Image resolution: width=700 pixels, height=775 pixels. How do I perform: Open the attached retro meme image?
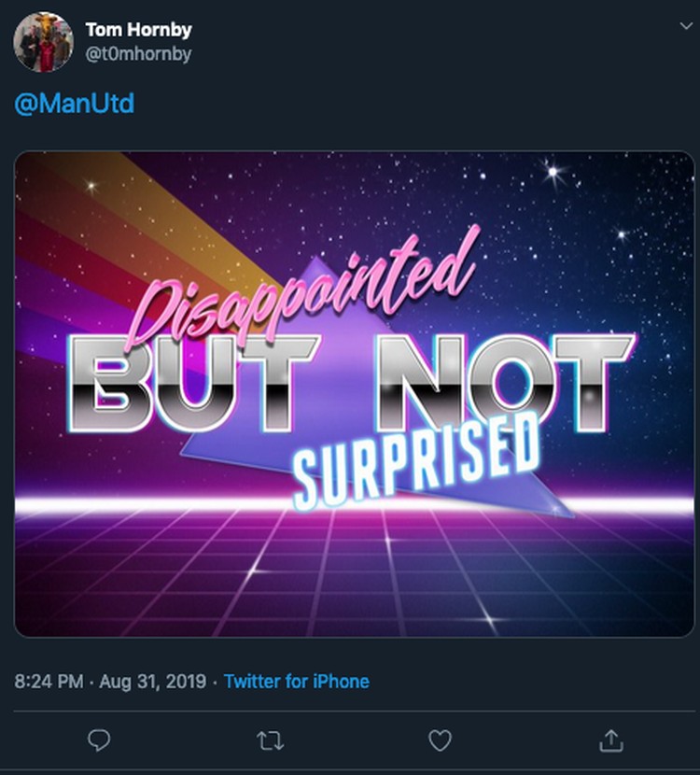[x=354, y=394]
